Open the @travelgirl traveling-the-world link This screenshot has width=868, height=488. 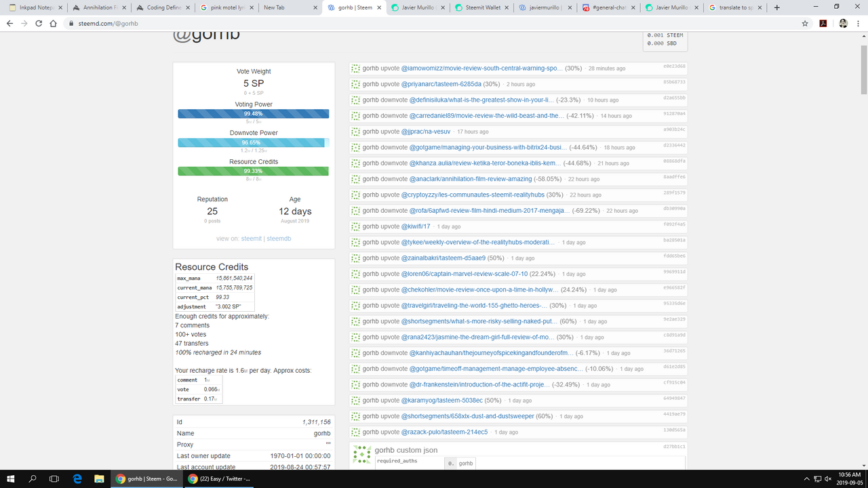475,306
